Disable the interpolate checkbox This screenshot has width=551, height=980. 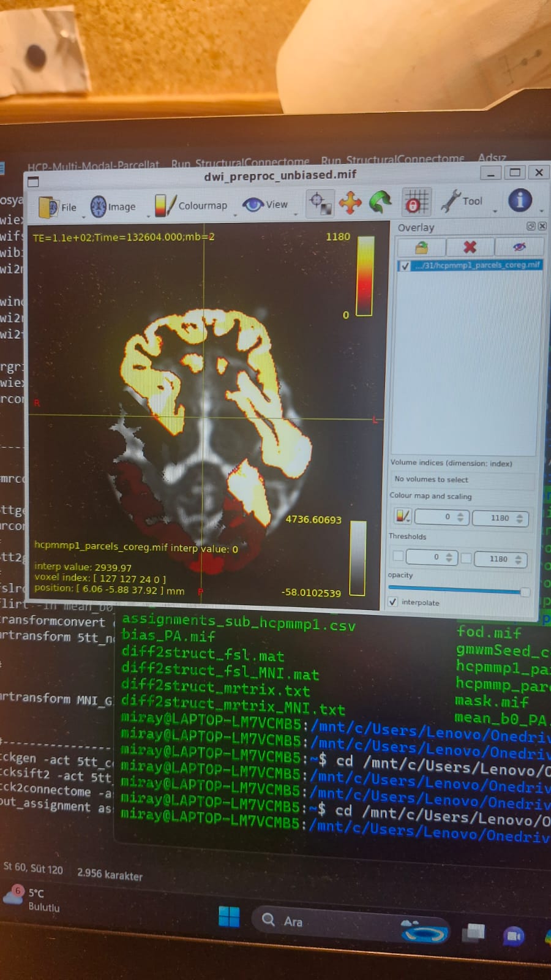(393, 602)
